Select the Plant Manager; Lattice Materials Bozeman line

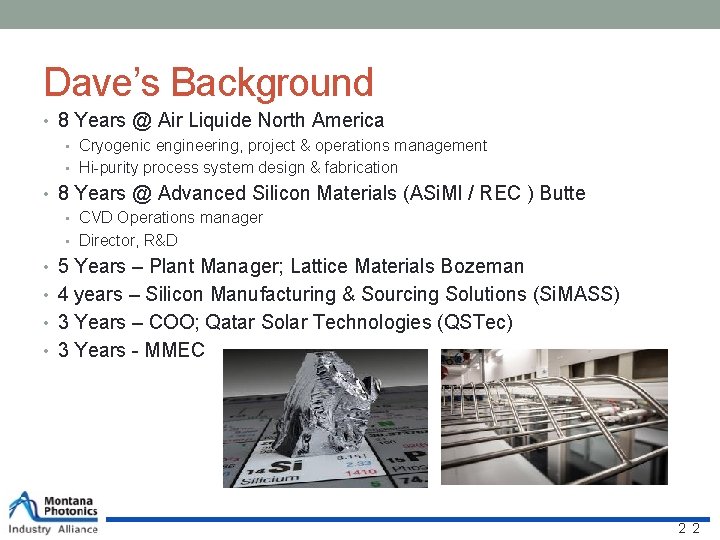291,266
